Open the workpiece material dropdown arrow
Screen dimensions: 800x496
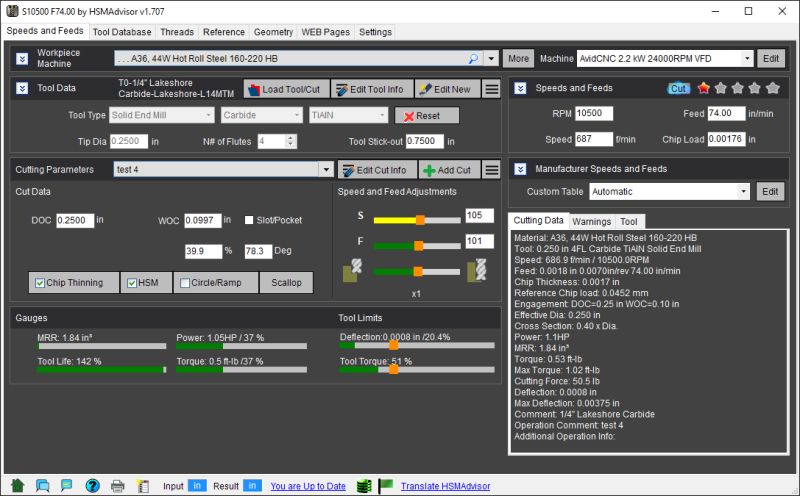point(491,59)
